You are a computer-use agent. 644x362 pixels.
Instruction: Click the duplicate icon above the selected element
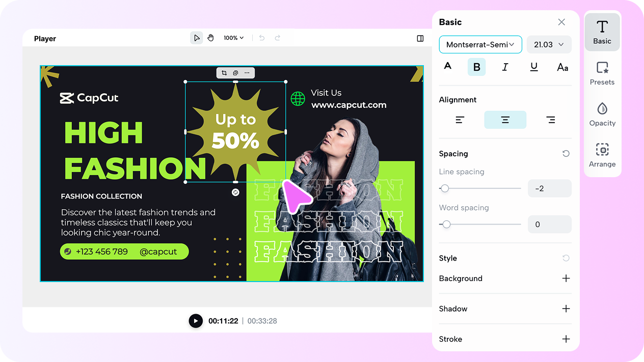click(235, 72)
